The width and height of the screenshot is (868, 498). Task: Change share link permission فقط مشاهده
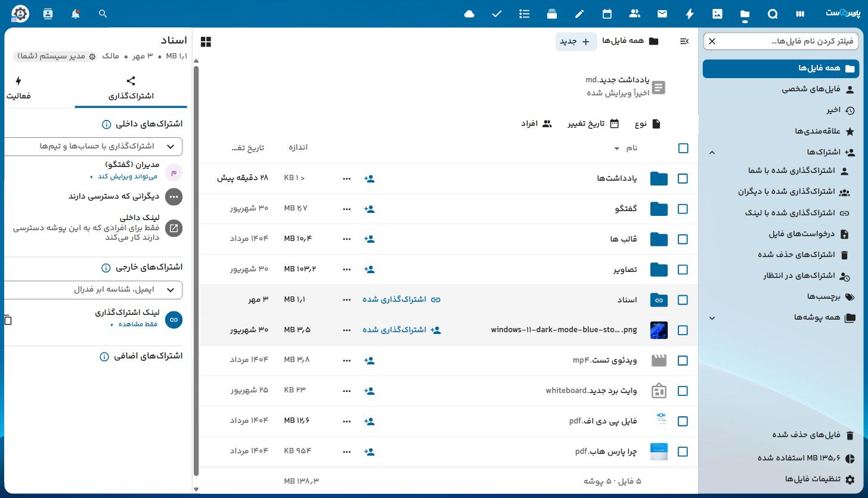[x=134, y=324]
